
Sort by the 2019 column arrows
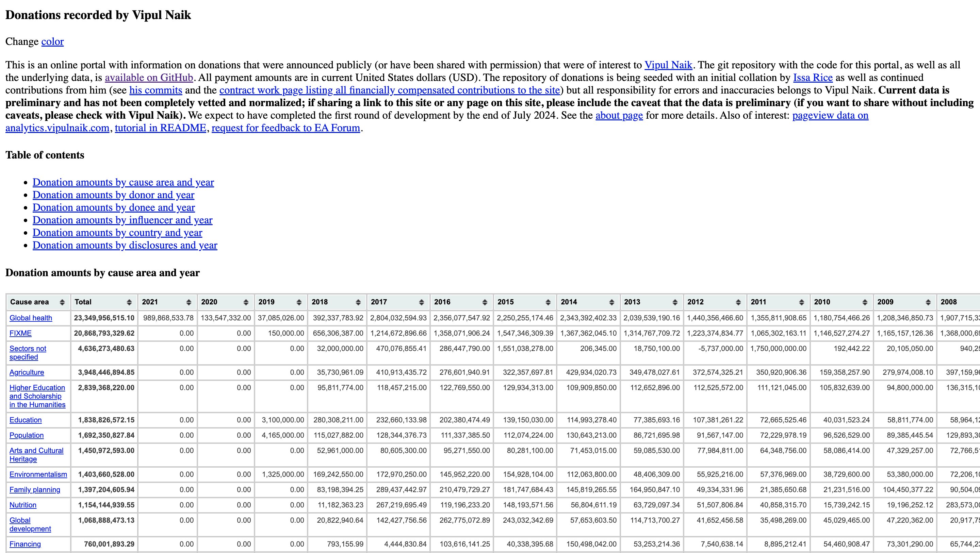pos(299,302)
